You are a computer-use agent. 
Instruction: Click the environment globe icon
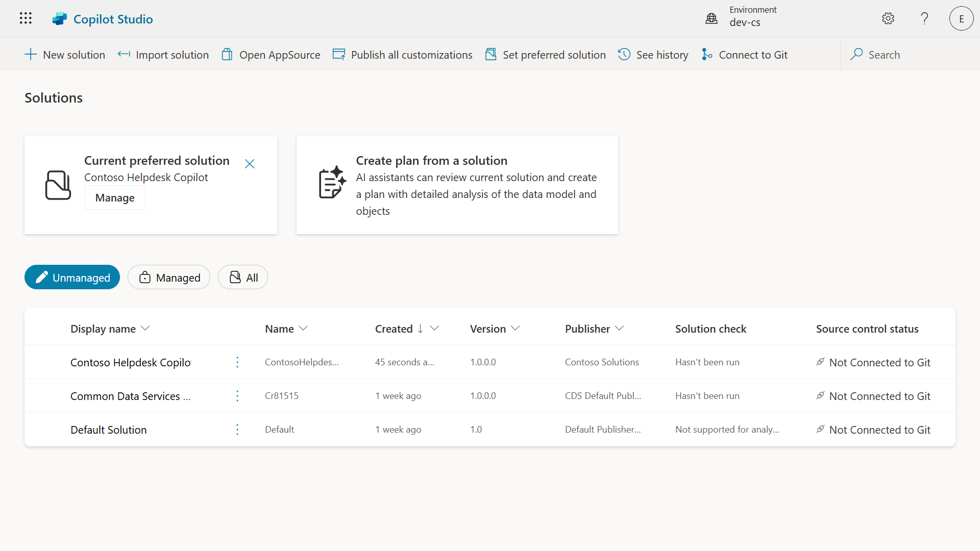click(712, 18)
